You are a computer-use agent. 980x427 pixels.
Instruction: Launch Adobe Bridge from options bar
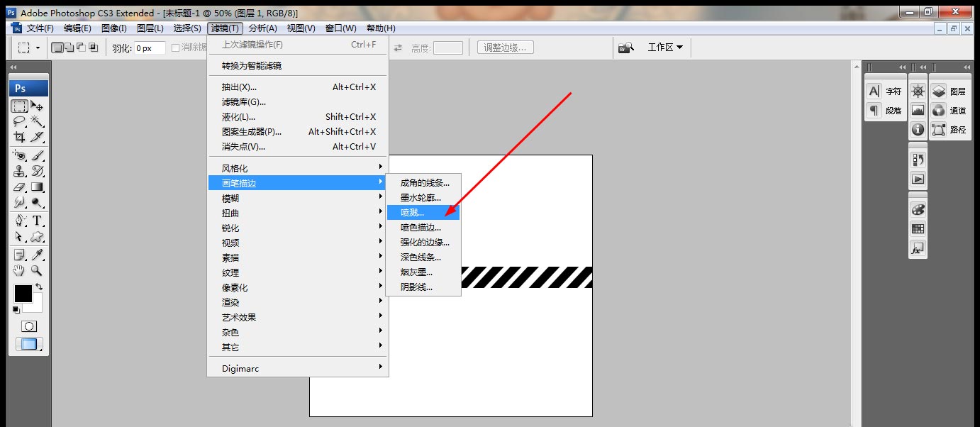pos(625,48)
